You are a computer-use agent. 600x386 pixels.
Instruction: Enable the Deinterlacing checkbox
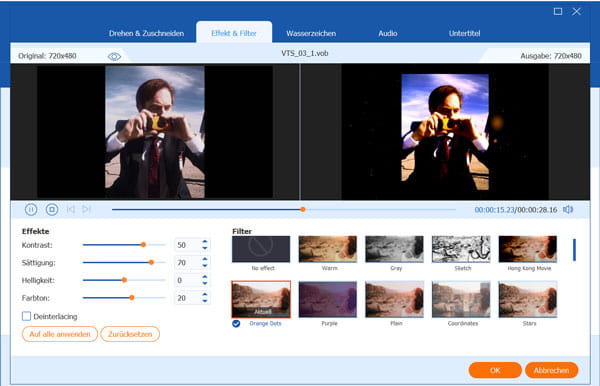pos(26,316)
